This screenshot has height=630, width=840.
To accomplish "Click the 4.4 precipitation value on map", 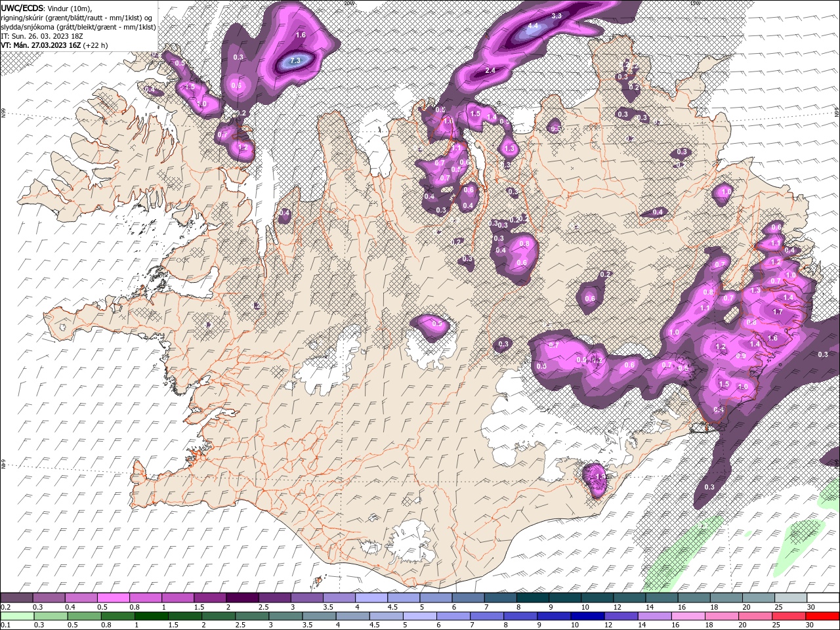I will 533,26.
